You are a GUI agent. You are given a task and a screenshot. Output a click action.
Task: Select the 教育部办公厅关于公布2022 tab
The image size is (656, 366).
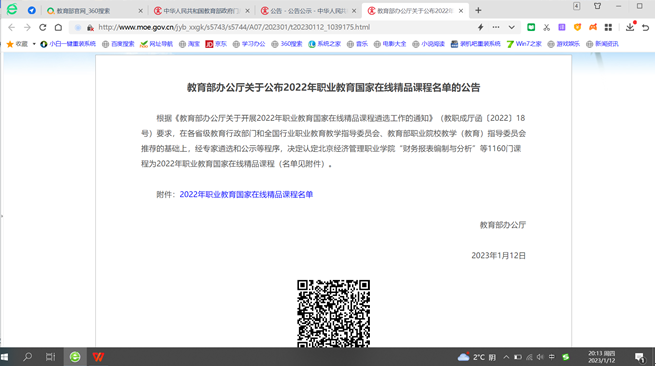pos(415,11)
